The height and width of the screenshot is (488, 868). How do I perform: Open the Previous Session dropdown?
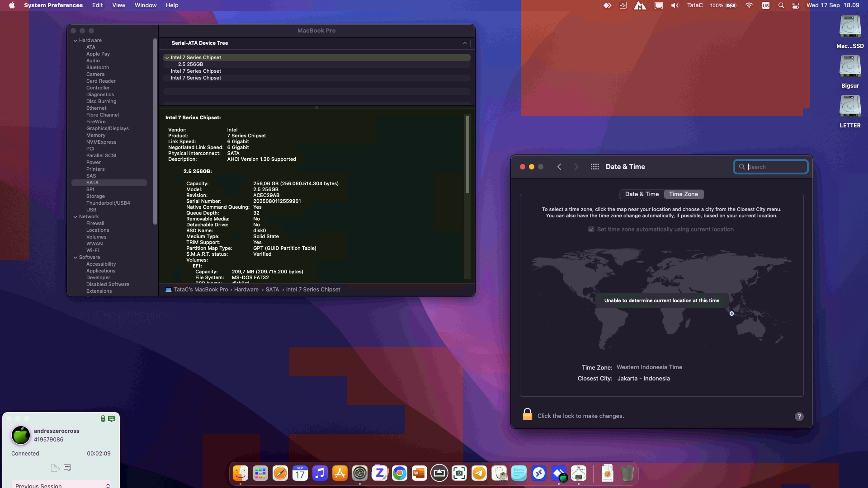[61, 485]
